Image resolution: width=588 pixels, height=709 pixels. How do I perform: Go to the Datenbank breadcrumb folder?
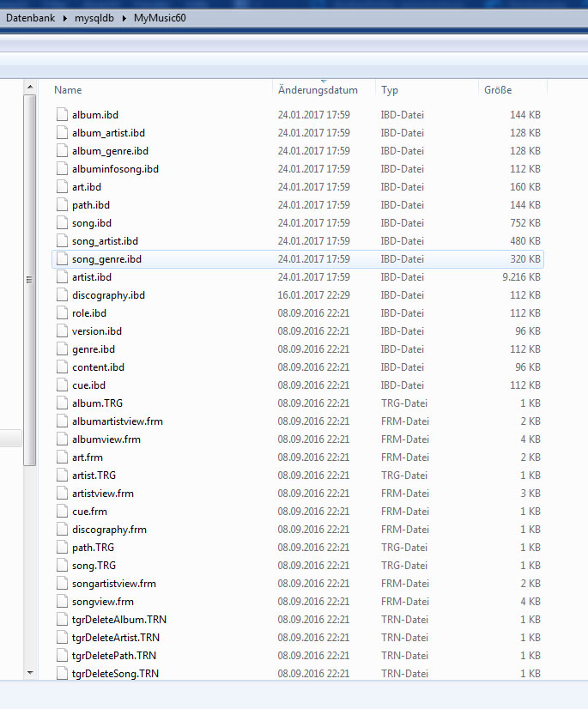click(30, 18)
